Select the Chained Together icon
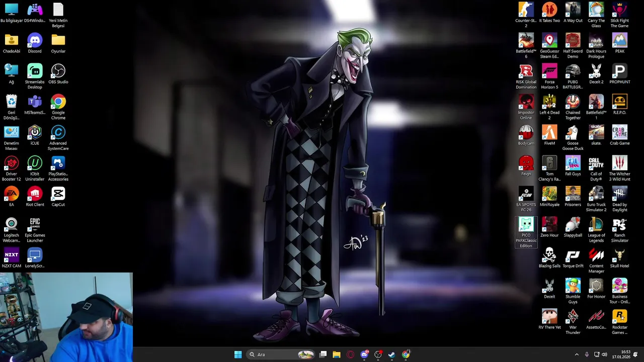Image resolution: width=644 pixels, height=362 pixels. (x=573, y=107)
